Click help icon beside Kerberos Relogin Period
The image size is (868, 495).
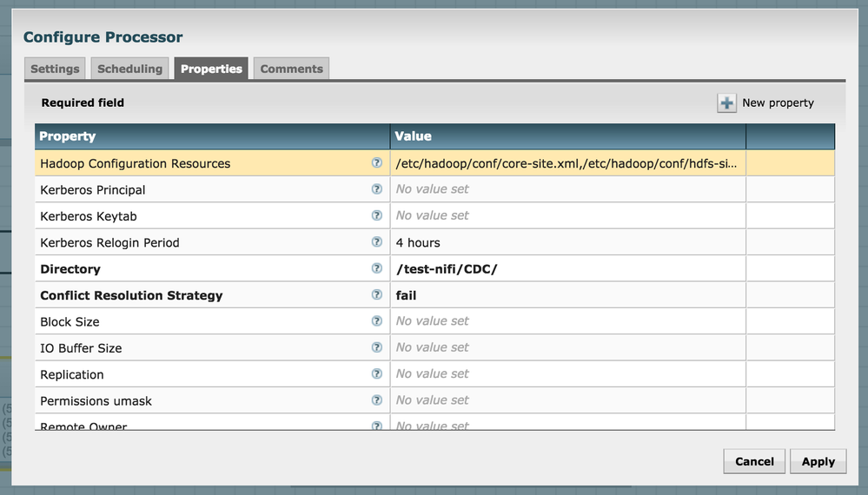click(377, 241)
